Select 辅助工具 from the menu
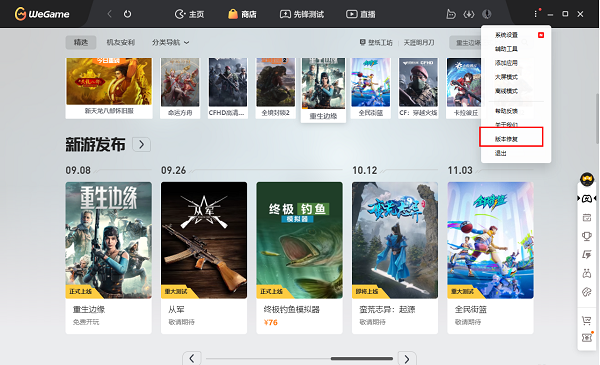 point(506,49)
